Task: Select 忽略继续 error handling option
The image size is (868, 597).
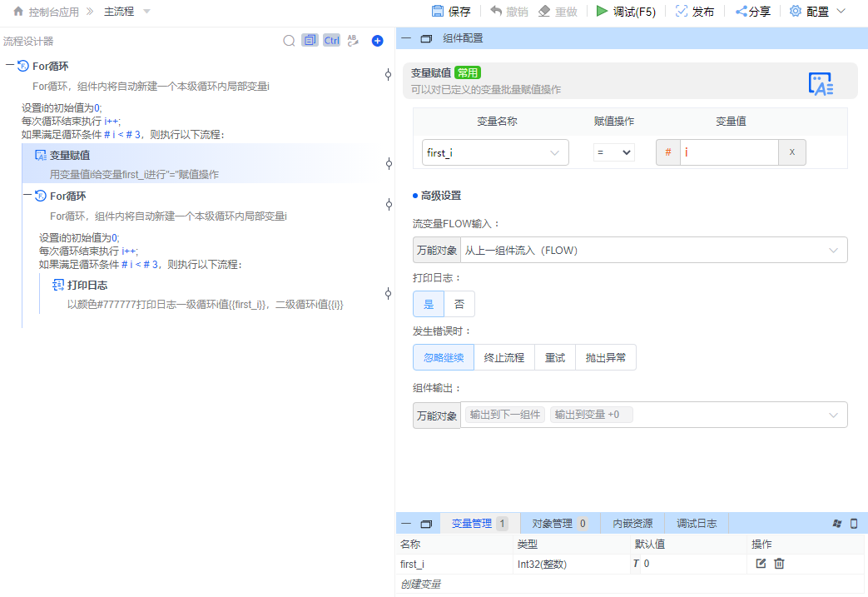Action: [444, 357]
